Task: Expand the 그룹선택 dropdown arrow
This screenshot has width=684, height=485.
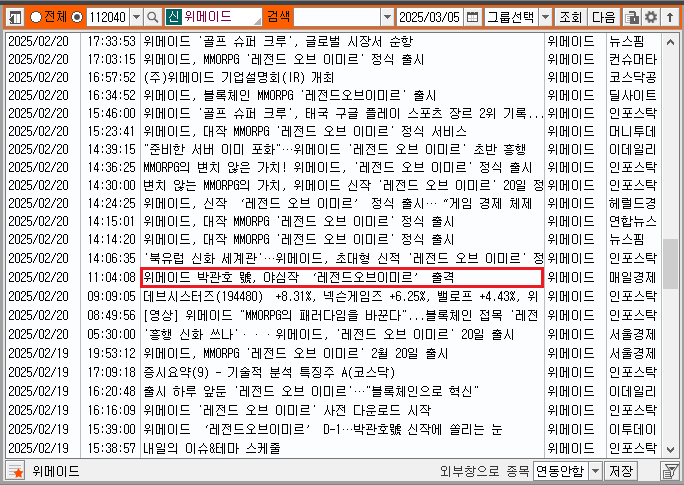Action: click(x=545, y=17)
